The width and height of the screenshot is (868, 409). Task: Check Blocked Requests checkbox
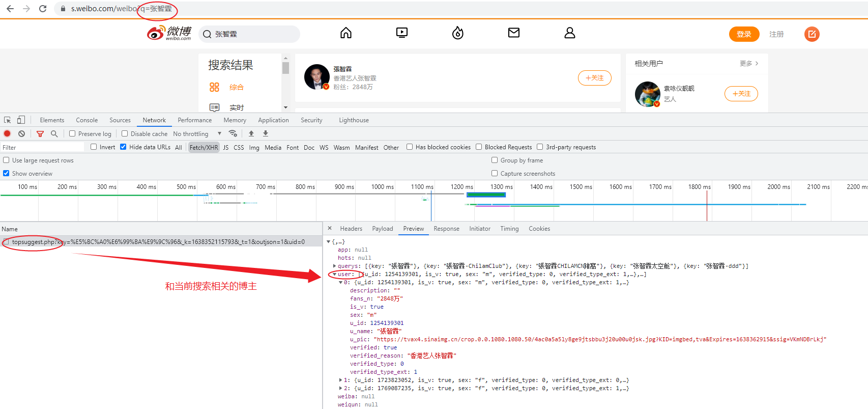click(479, 147)
